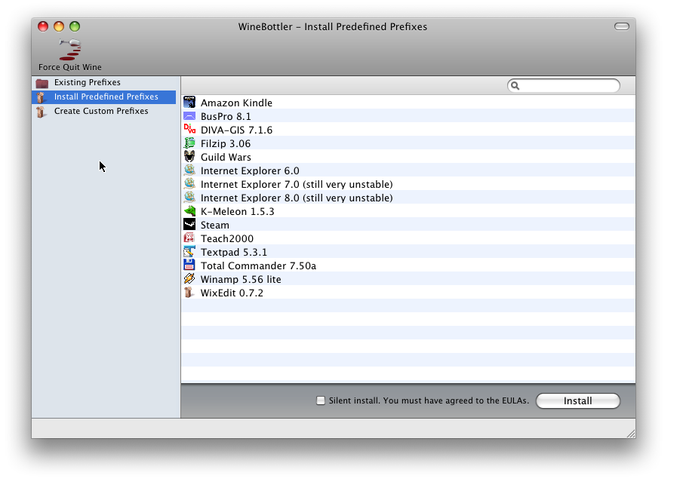Select Internet Explorer 7.0 (still very unstable)
The width and height of the screenshot is (680, 494).
click(408, 184)
